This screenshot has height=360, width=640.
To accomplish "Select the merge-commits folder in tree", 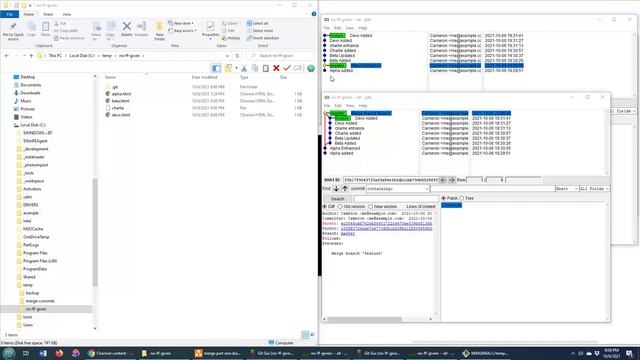I will click(x=40, y=301).
